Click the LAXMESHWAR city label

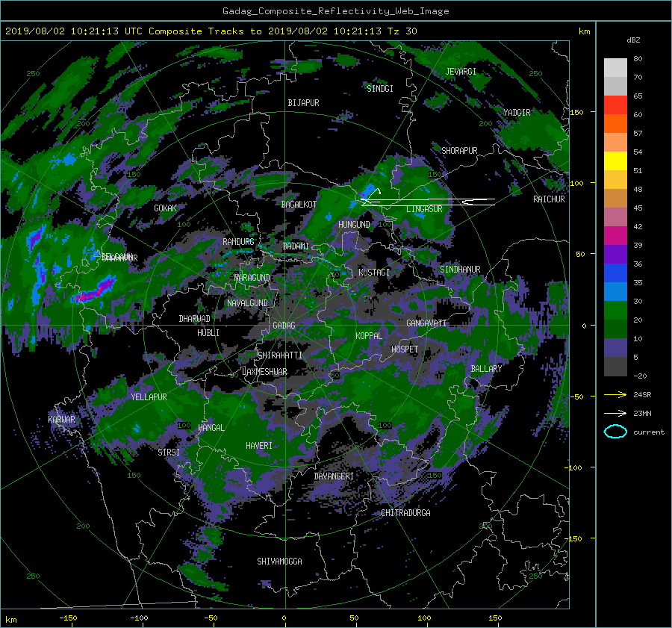(264, 372)
